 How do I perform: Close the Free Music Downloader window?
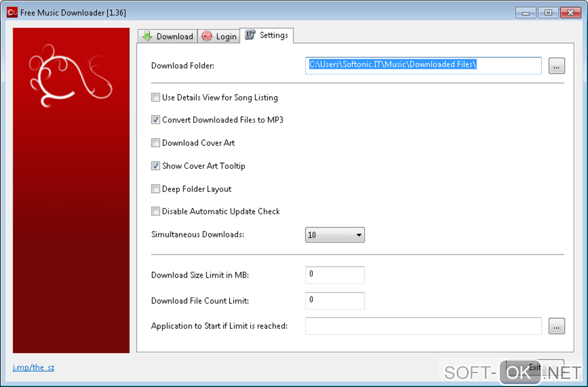click(570, 13)
